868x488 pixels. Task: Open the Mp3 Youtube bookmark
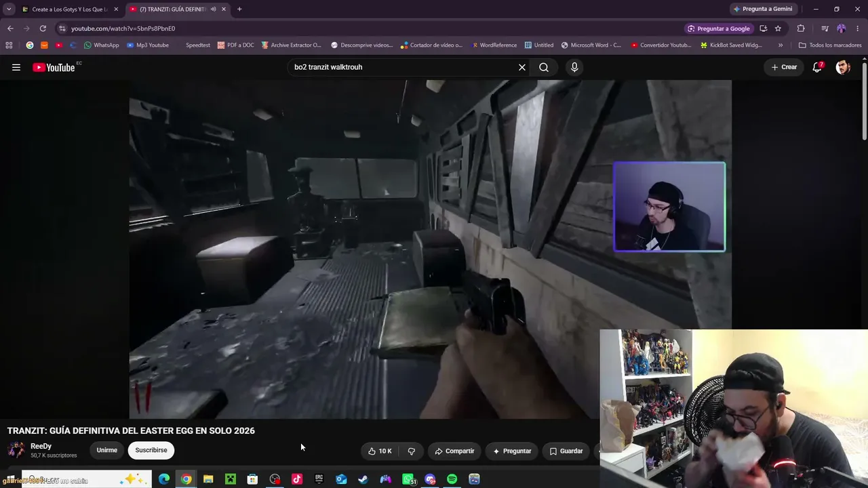pyautogui.click(x=148, y=45)
